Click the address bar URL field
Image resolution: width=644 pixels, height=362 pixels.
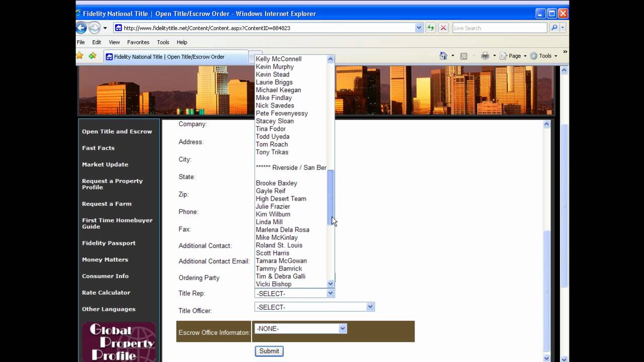[269, 28]
